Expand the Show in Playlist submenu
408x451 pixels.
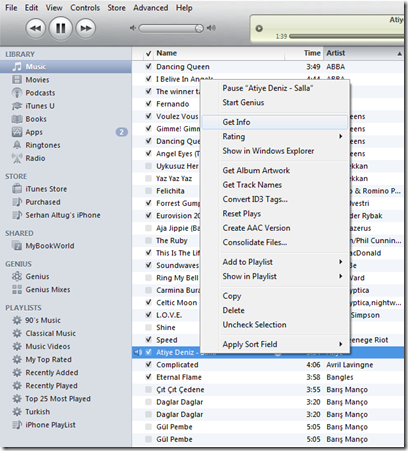click(x=275, y=276)
